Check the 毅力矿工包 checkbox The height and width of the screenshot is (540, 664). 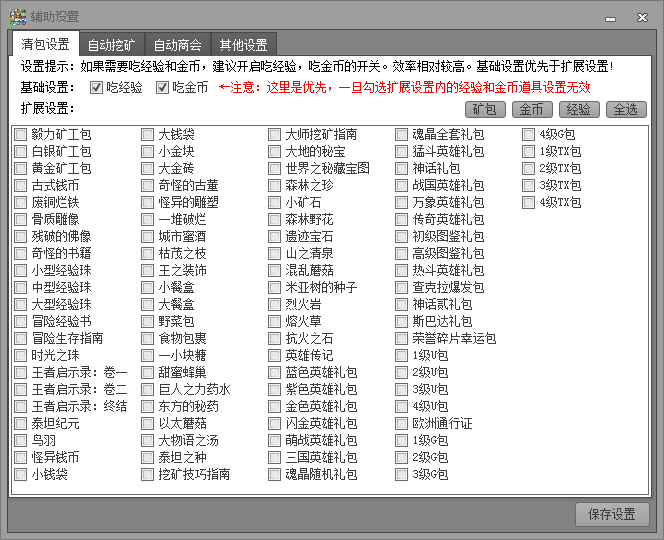coord(21,134)
